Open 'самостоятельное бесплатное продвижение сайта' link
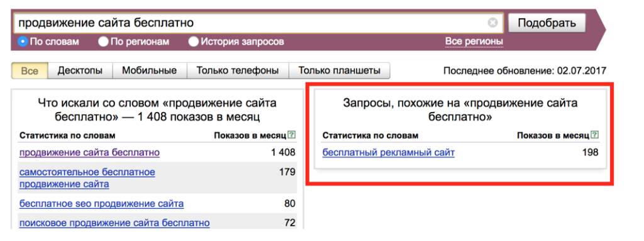 [87, 177]
